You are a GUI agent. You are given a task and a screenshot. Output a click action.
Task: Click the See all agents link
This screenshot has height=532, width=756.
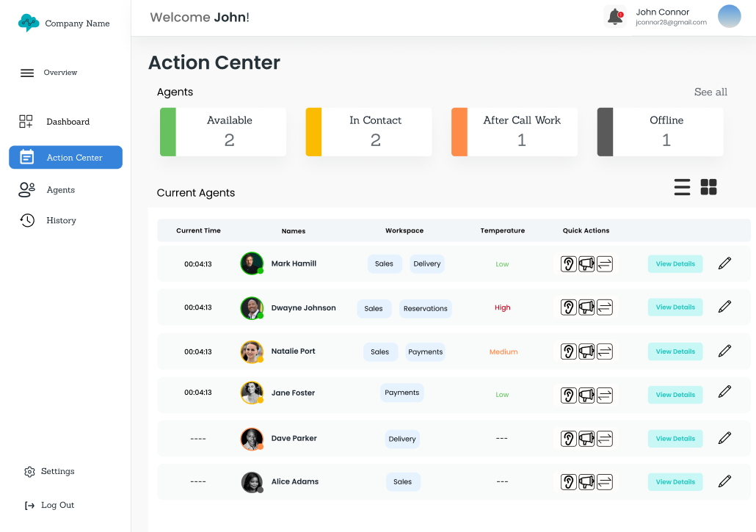710,92
